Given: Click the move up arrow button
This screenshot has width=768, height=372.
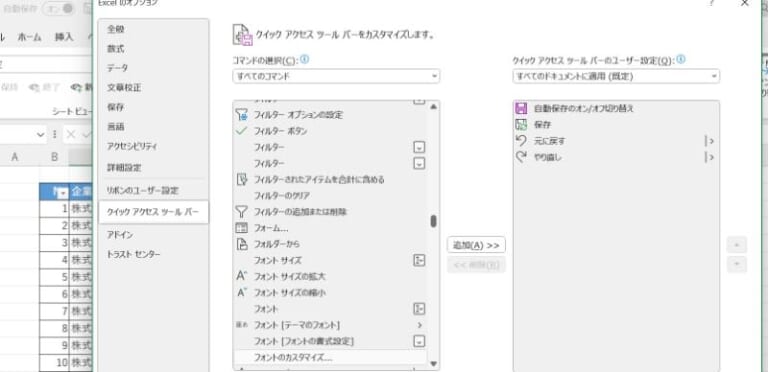Looking at the screenshot, I should (737, 244).
